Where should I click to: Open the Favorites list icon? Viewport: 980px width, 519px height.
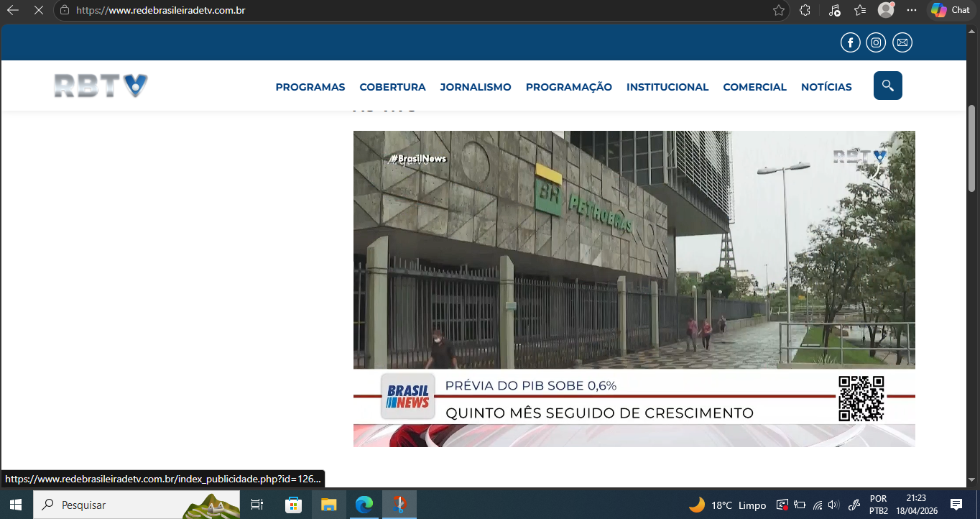tap(860, 10)
